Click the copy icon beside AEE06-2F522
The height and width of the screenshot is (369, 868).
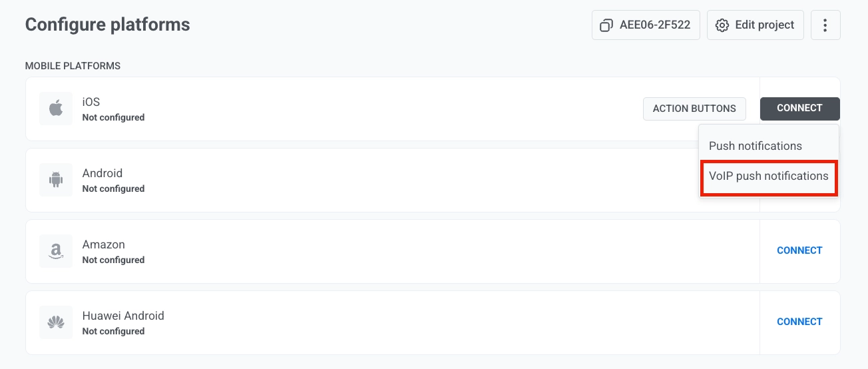tap(606, 25)
